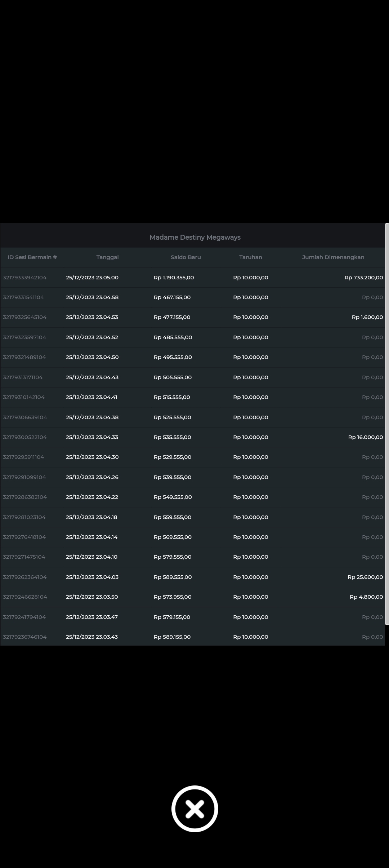The height and width of the screenshot is (868, 389).
Task: Click the Madame Destiny Megaways title
Action: tap(195, 237)
